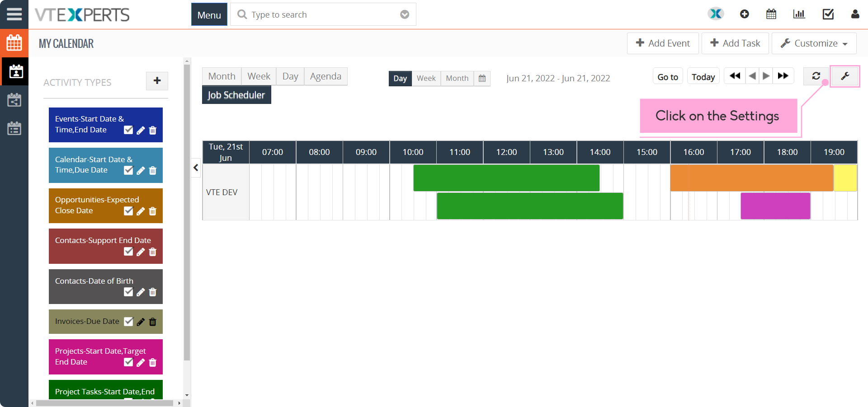Open the date picker calendar icon
The image size is (868, 407).
tap(482, 78)
